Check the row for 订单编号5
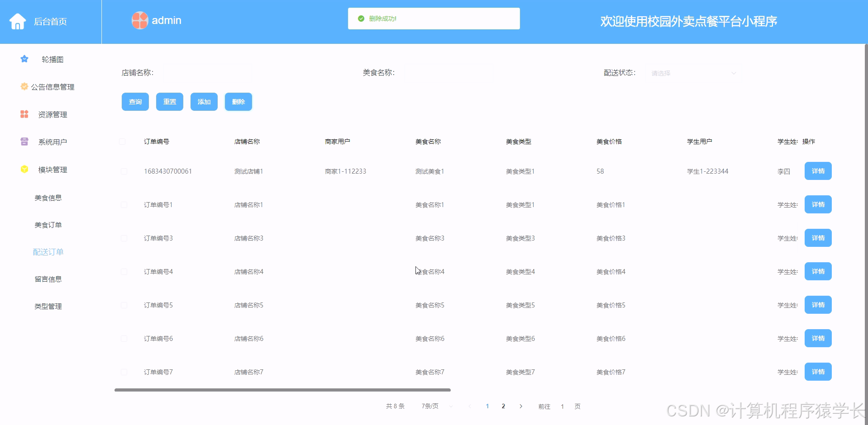 (x=124, y=305)
